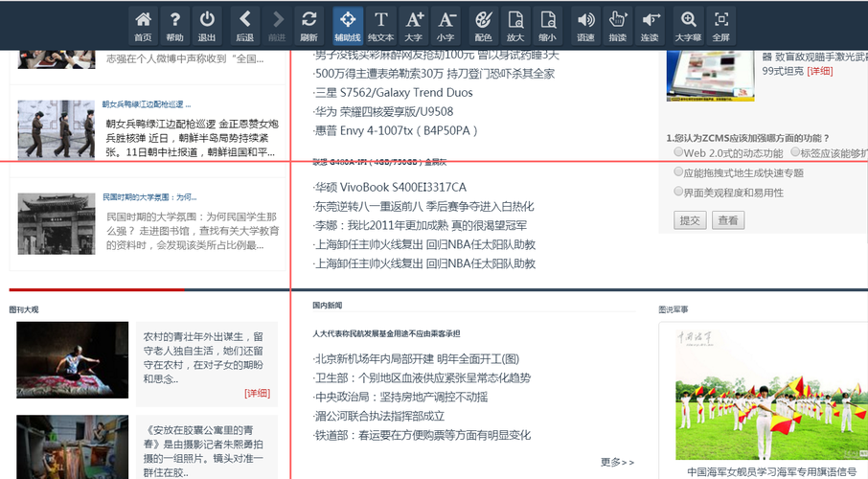Viewport: 868px width, 479px height.
Task: Select the 应能拖拽式地生成快速专题 radio option
Action: (678, 171)
